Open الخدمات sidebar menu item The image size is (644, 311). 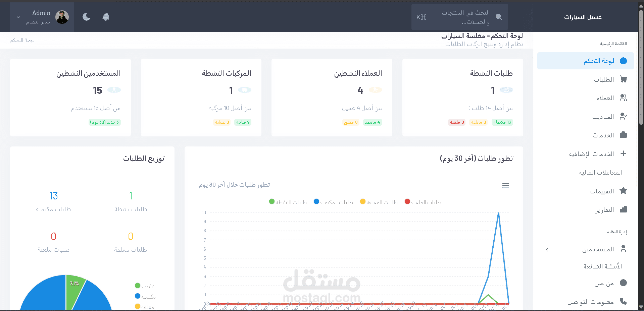[586, 135]
